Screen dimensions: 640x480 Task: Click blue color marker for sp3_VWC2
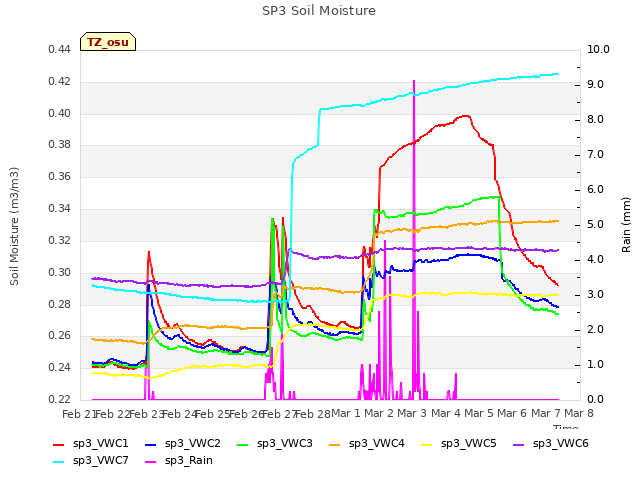[x=151, y=444]
